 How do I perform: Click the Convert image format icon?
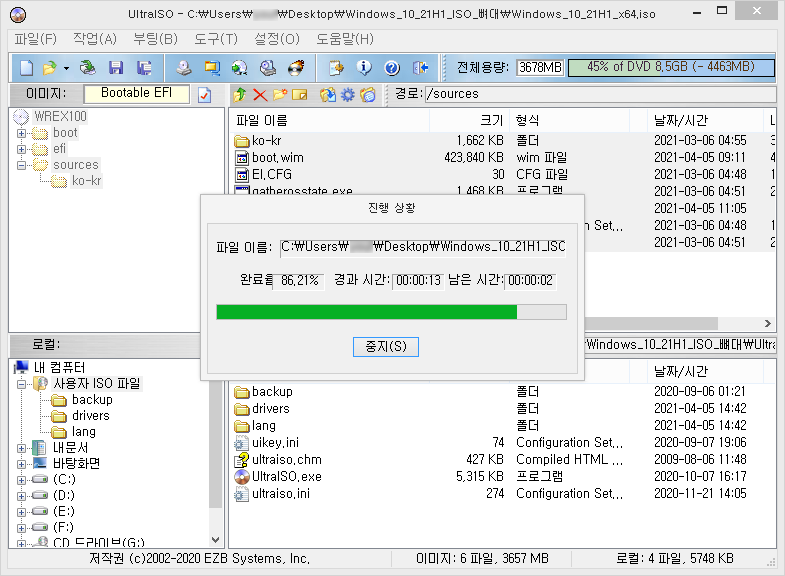212,68
